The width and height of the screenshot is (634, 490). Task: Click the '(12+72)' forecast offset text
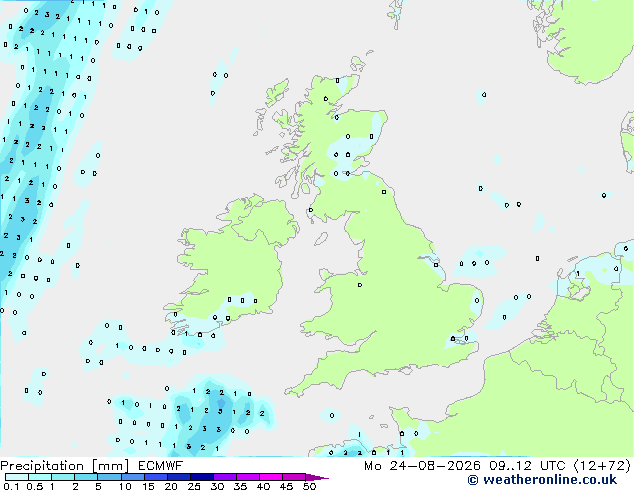pos(602,466)
